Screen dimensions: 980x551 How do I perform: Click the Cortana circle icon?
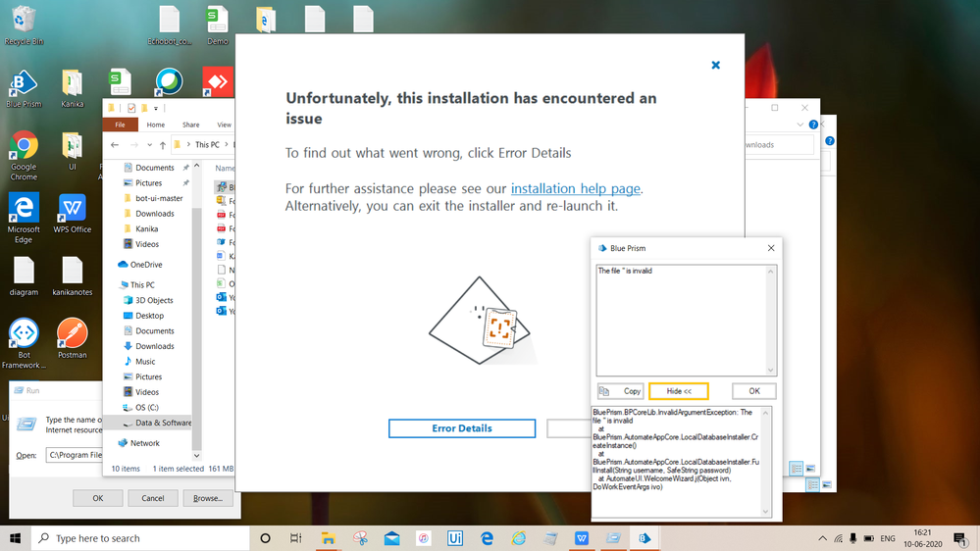click(265, 538)
